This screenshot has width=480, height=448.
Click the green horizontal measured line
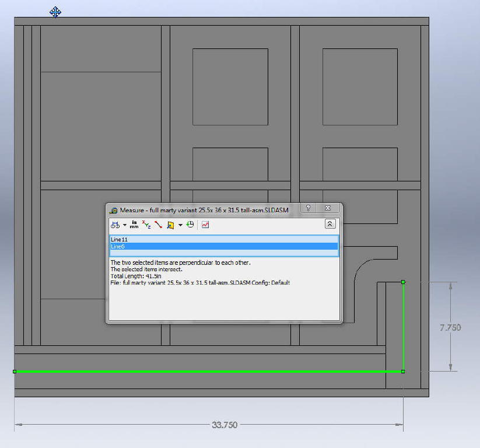209,372
